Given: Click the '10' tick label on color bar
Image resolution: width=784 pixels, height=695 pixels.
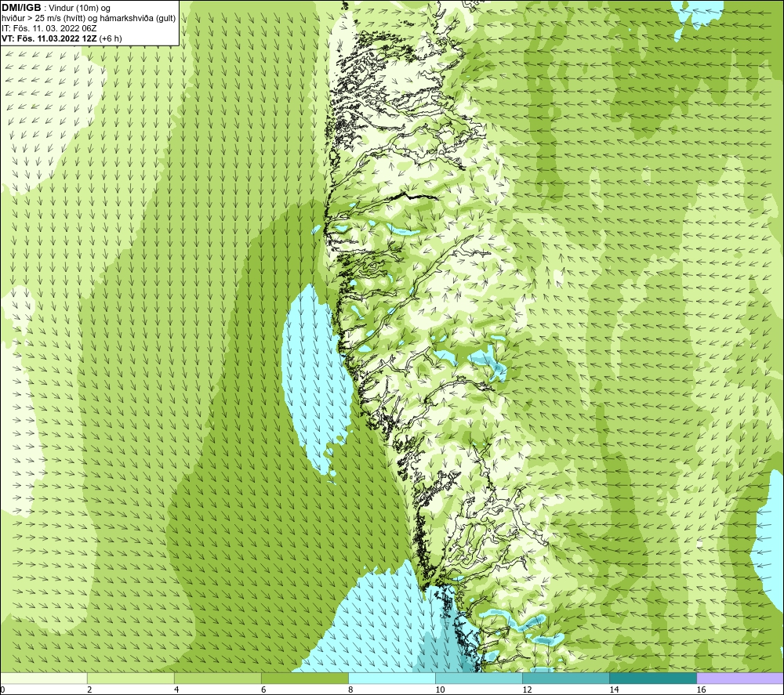Looking at the screenshot, I should click(440, 690).
